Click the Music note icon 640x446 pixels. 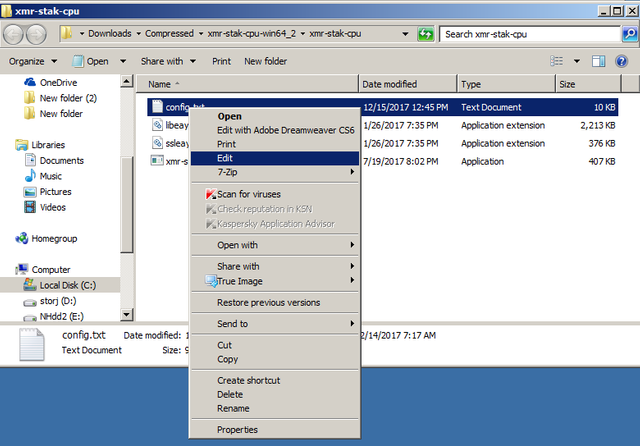tap(30, 176)
